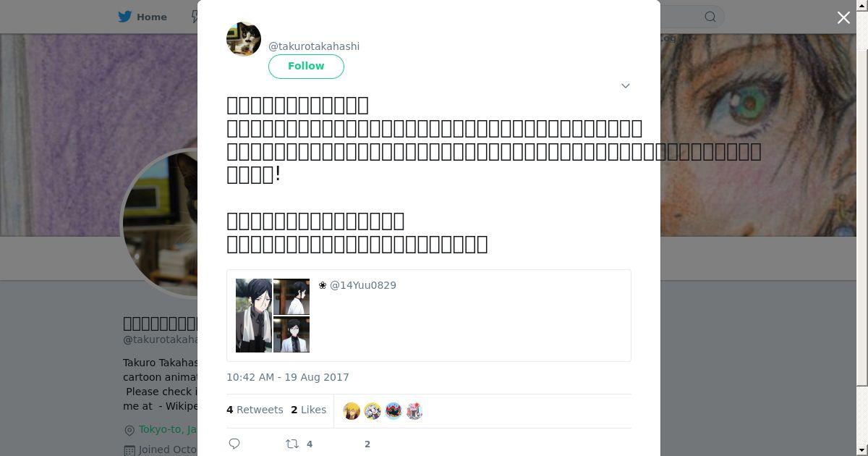
Task: Open the bottom-right quoted tweet image
Action: point(292,334)
